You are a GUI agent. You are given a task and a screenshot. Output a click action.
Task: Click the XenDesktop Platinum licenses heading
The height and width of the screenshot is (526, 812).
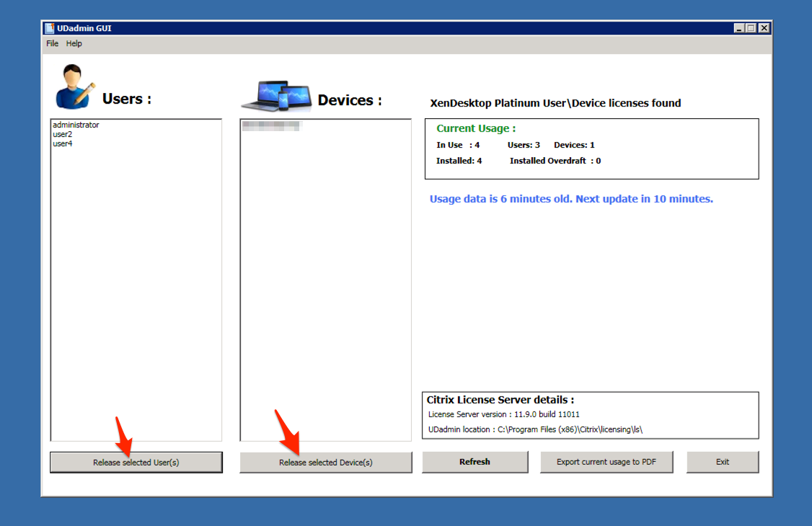point(554,103)
